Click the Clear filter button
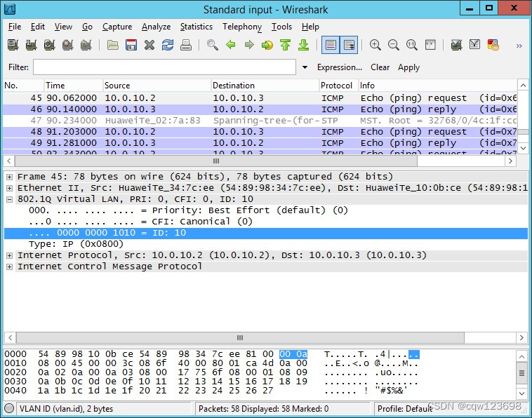Image resolution: width=532 pixels, height=418 pixels. [x=380, y=67]
